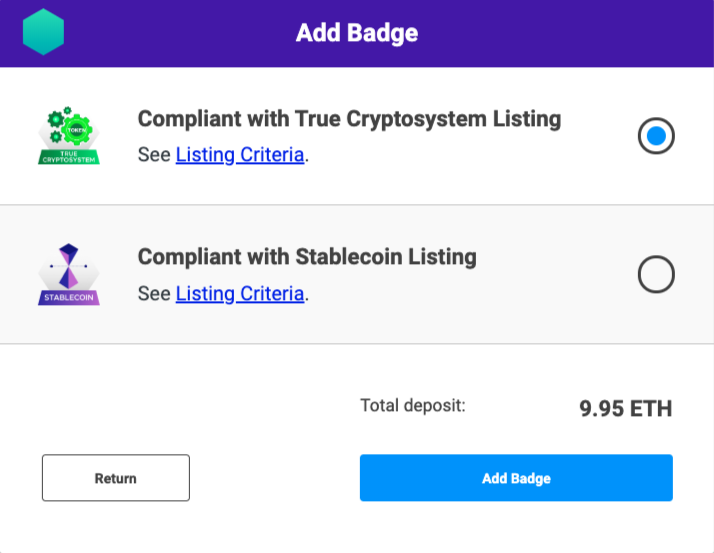Click the green TRUE CRYPTOSYSTEM banner on badge

point(69,156)
